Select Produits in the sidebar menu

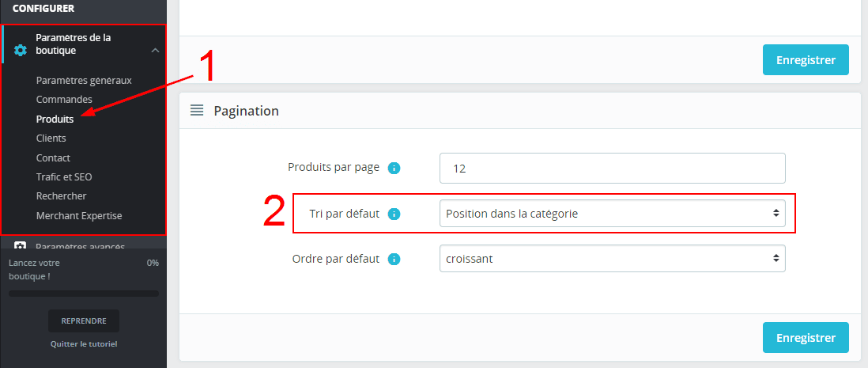tap(55, 119)
